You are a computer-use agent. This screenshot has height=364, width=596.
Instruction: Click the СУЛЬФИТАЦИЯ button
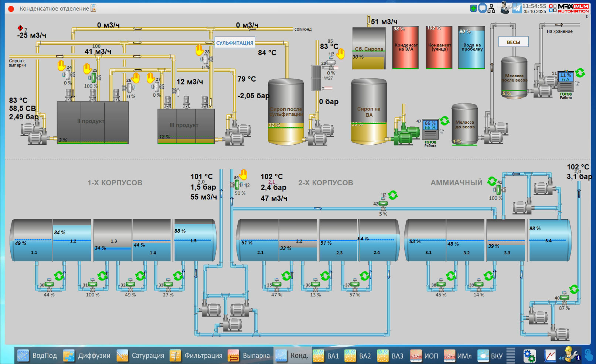pos(235,43)
